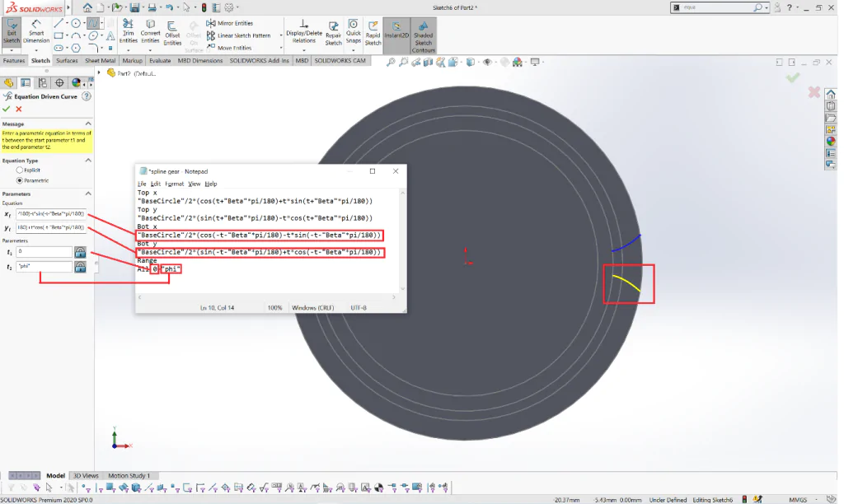The width and height of the screenshot is (844, 504).
Task: Open the Appearances tab in the task pane
Action: 831,142
